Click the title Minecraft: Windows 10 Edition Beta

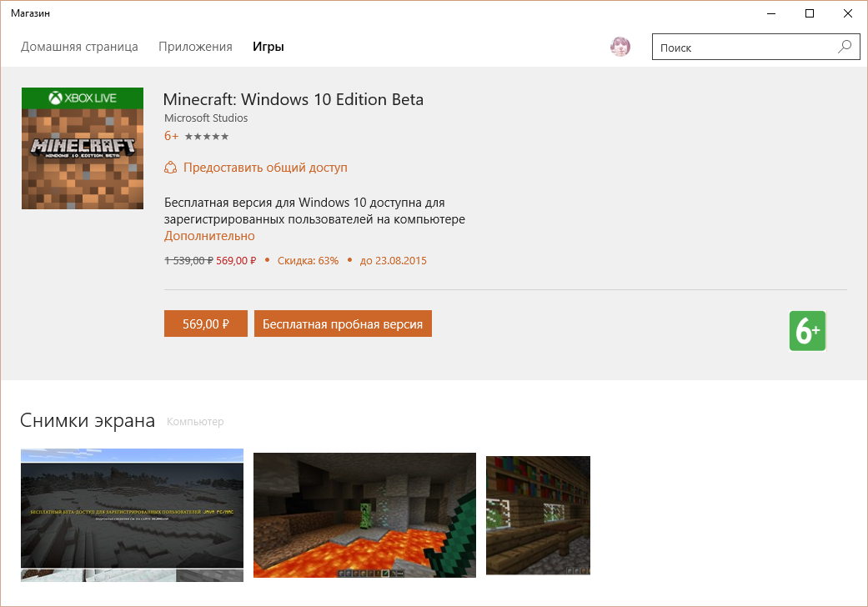point(294,99)
